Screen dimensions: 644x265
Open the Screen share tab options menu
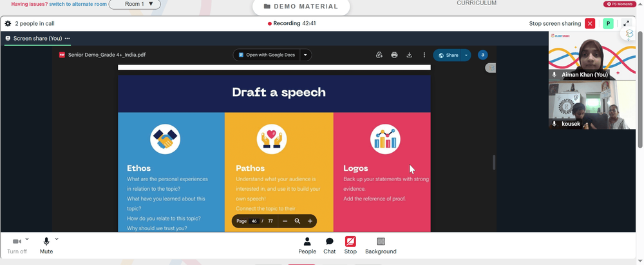tap(68, 38)
